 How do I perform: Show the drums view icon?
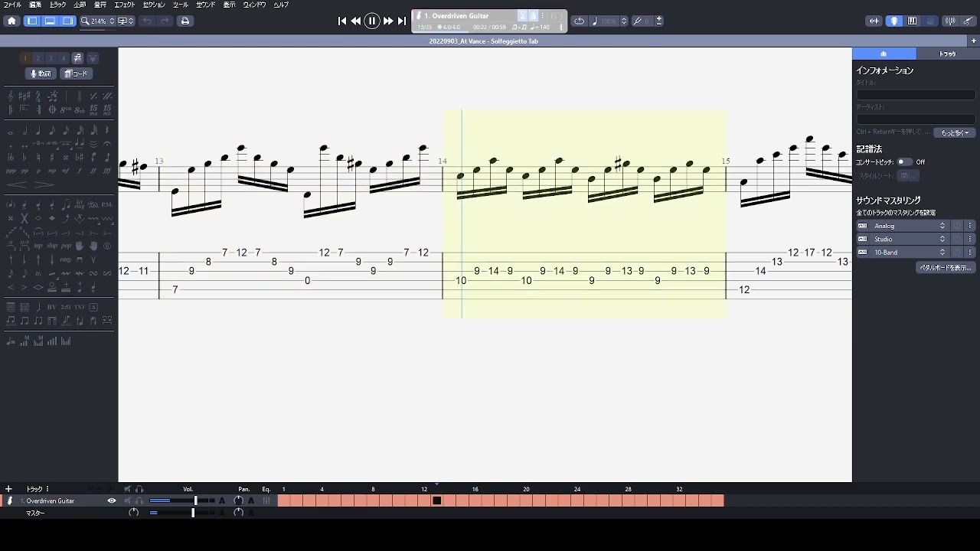coord(930,21)
